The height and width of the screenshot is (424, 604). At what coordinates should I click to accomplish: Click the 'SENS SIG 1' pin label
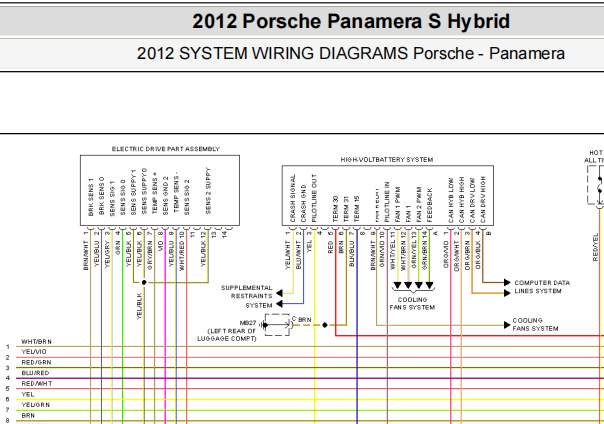point(112,198)
